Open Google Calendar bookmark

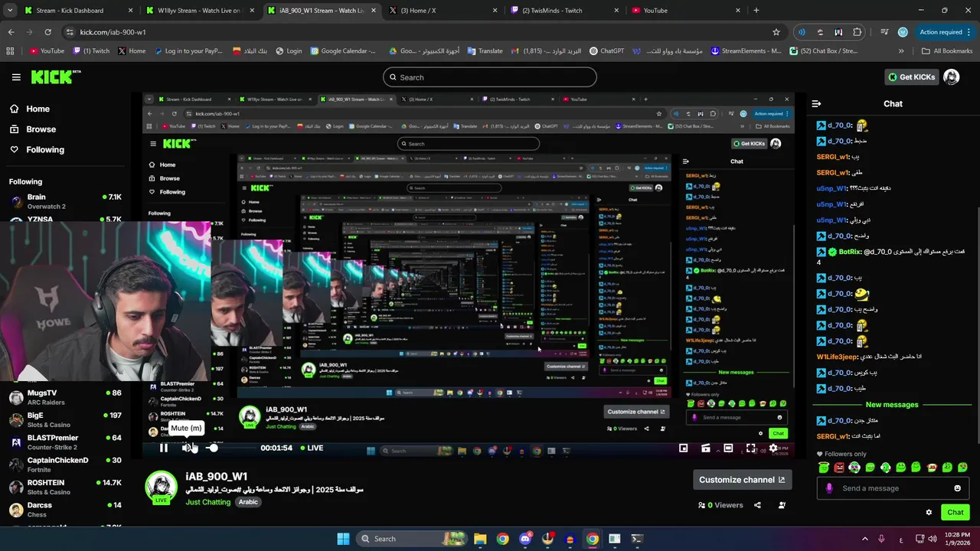tap(343, 51)
